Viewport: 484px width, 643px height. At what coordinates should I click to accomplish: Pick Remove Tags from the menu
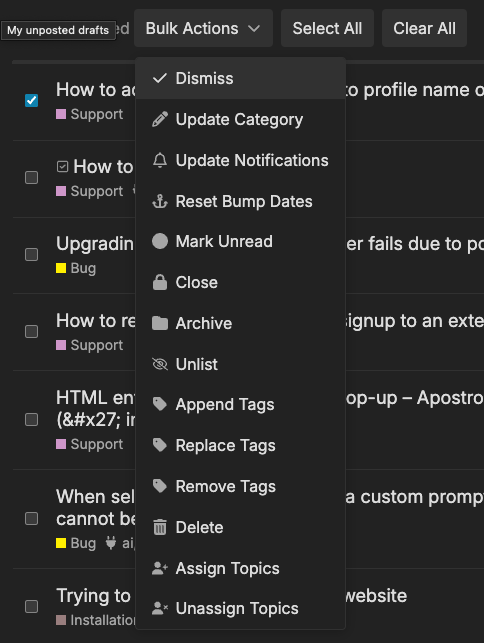point(240,486)
